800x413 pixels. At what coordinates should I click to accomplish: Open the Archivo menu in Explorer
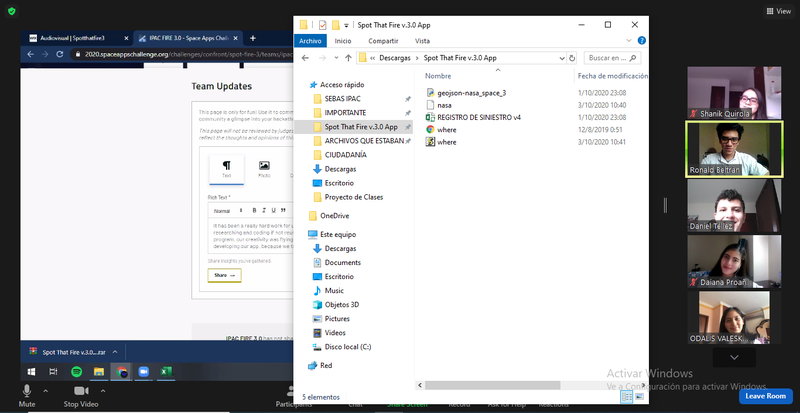[310, 41]
